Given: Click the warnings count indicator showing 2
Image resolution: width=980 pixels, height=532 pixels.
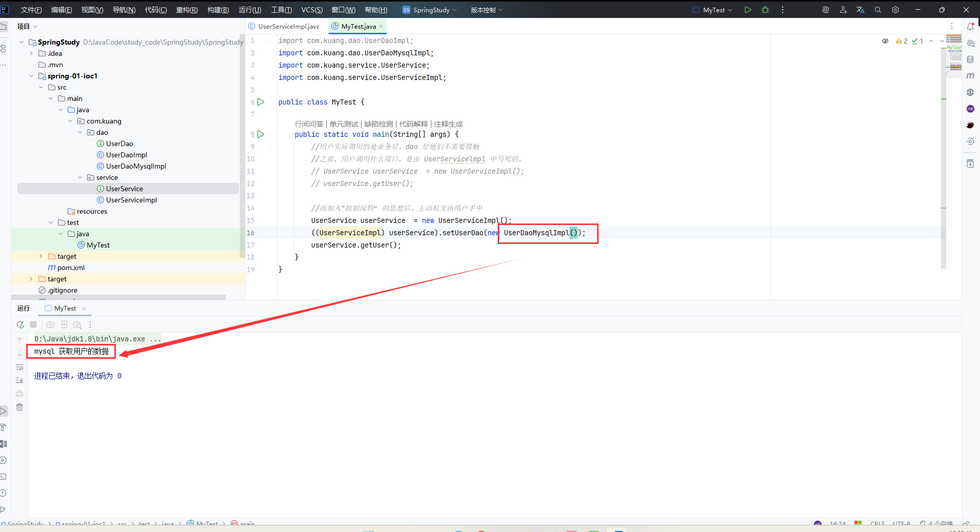Looking at the screenshot, I should (902, 41).
